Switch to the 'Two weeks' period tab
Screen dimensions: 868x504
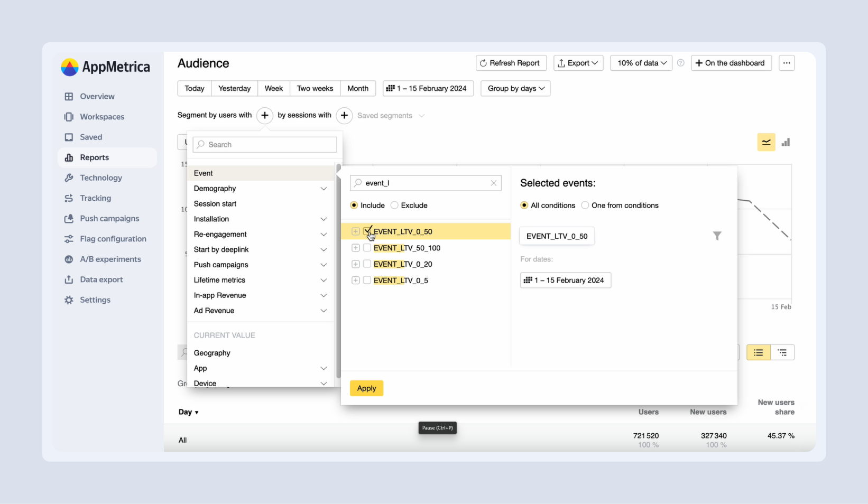click(315, 88)
